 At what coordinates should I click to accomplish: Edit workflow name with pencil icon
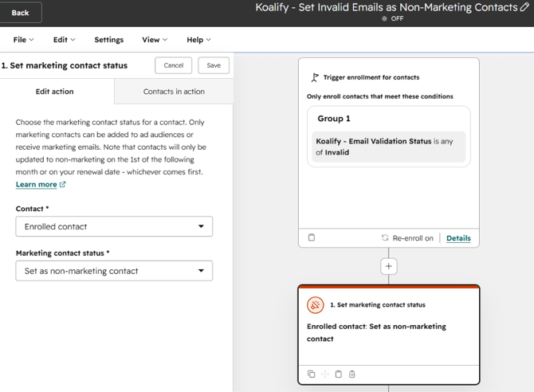coord(524,7)
